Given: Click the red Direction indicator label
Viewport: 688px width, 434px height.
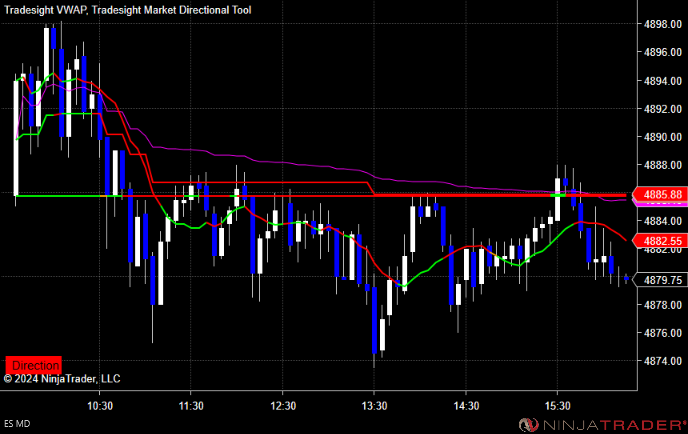Looking at the screenshot, I should pyautogui.click(x=33, y=365).
